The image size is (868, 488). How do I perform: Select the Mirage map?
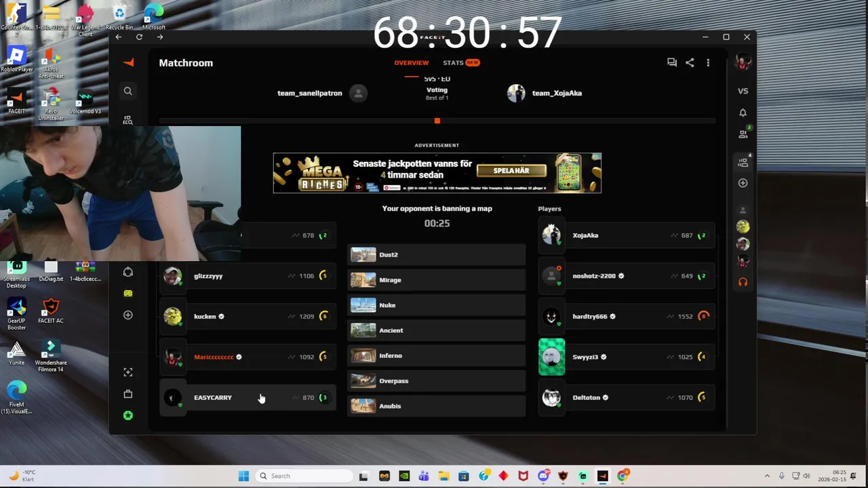tap(437, 280)
